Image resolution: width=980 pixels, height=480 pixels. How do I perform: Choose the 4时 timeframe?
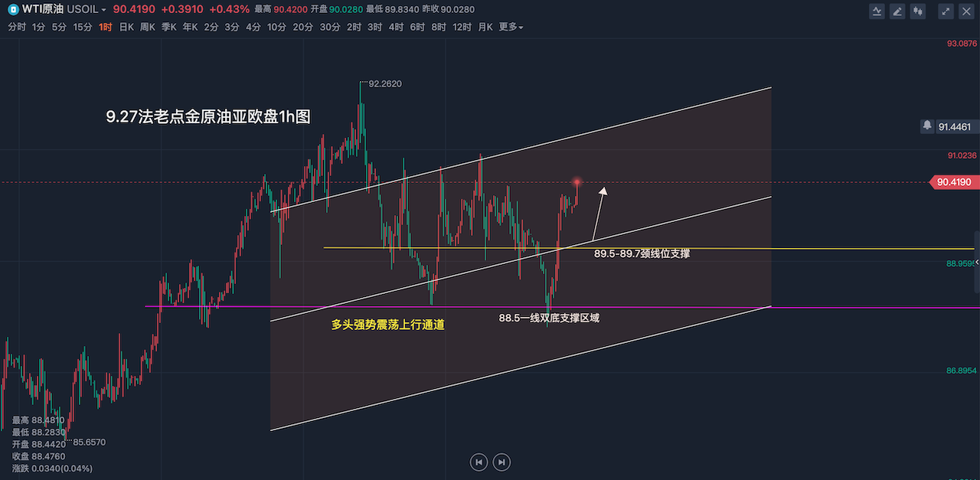tap(396, 27)
